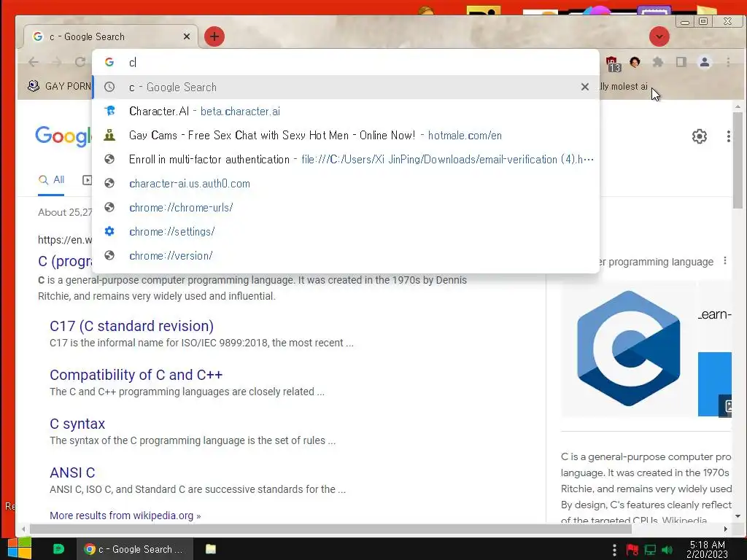747x560 pixels.
Task: Go to chrome://chrome-urls/ suggestion
Action: 345,208
